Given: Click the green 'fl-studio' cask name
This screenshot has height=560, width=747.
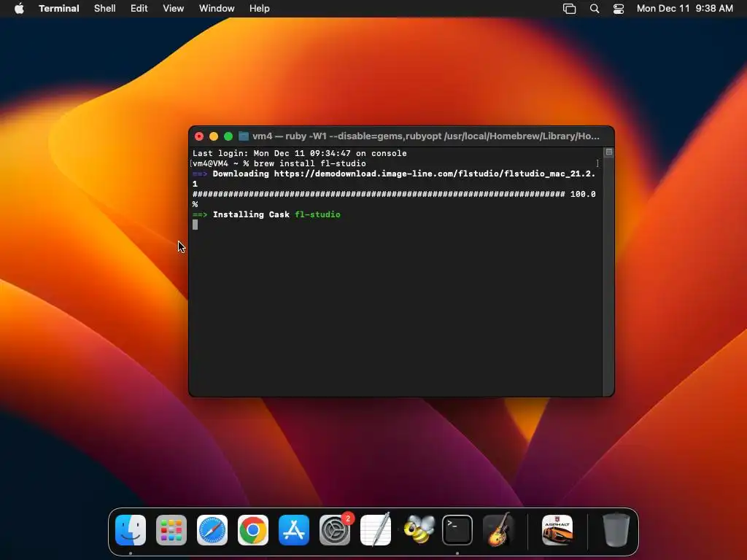Looking at the screenshot, I should 318,215.
